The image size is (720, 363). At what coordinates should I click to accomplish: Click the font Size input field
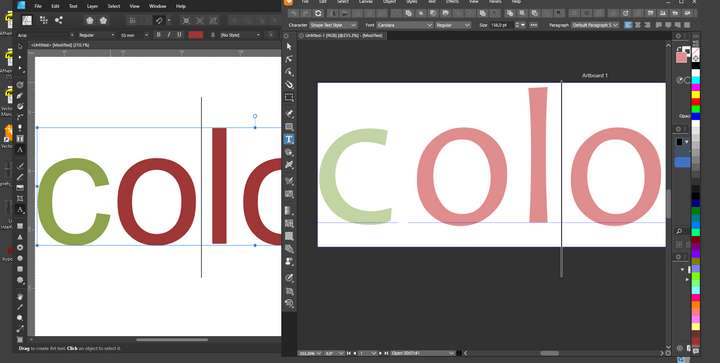tap(501, 25)
